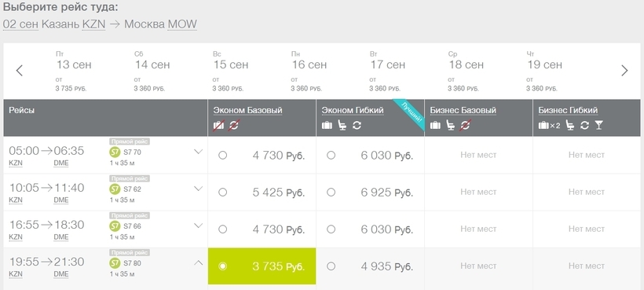Image resolution: width=644 pixels, height=290 pixels.
Task: Expand details of flight S7 70
Action: [199, 152]
